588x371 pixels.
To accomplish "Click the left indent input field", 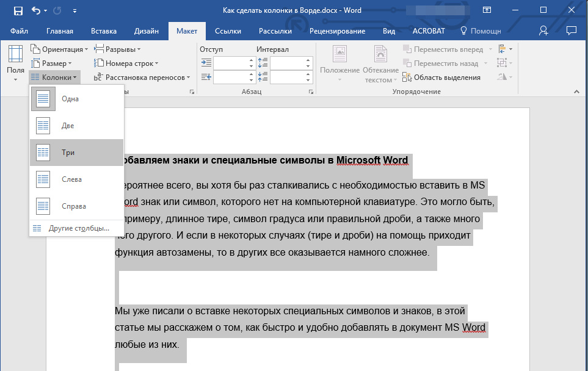I will (x=230, y=63).
